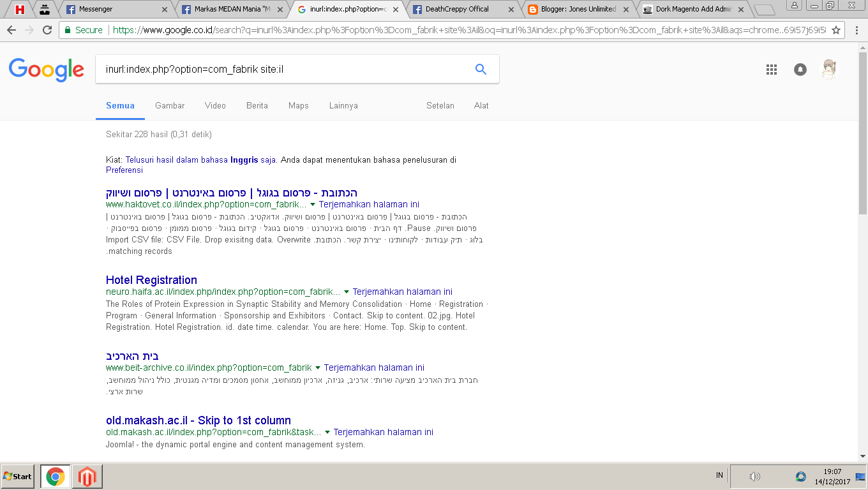Click the browser address bar URL
The image size is (868, 490).
coord(469,30)
